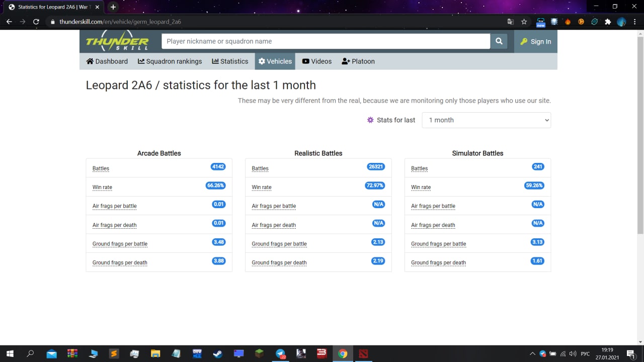Reload the page
644x362 pixels.
pyautogui.click(x=36, y=22)
